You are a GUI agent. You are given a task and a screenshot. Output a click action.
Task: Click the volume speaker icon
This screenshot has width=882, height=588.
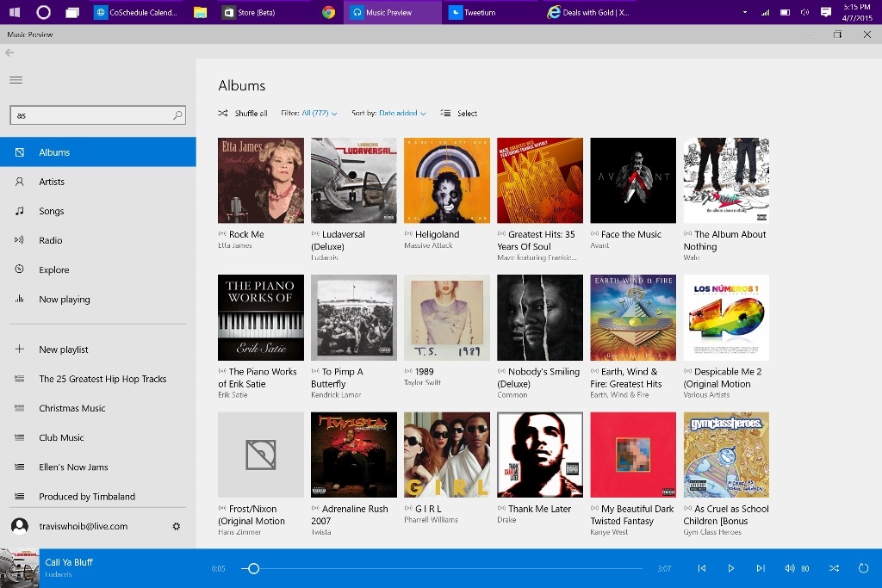pyautogui.click(x=790, y=568)
